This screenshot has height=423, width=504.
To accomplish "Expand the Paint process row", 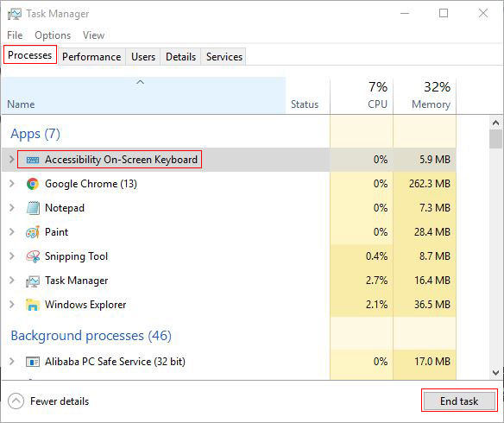I will pyautogui.click(x=11, y=231).
